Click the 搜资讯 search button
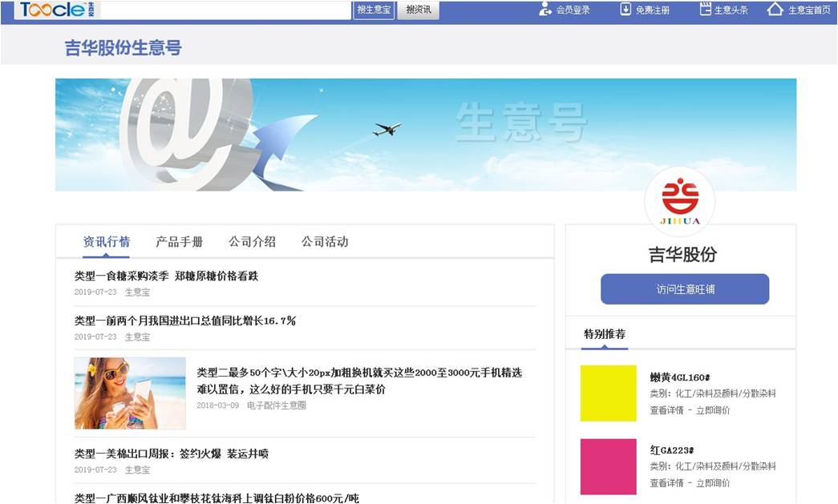 [x=419, y=10]
